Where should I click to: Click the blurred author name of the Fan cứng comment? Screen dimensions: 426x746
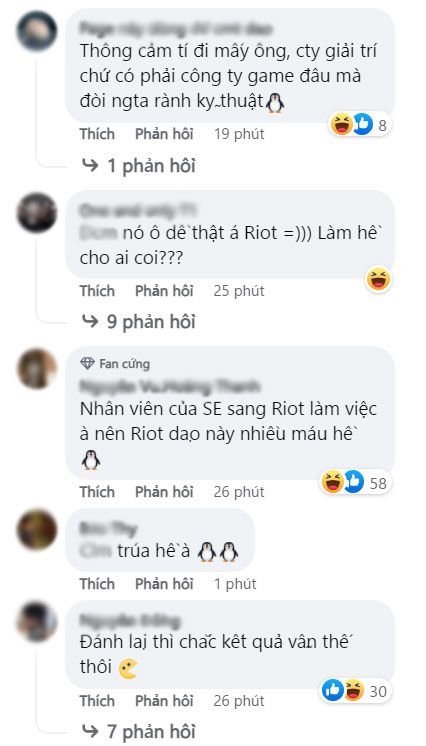tap(170, 386)
